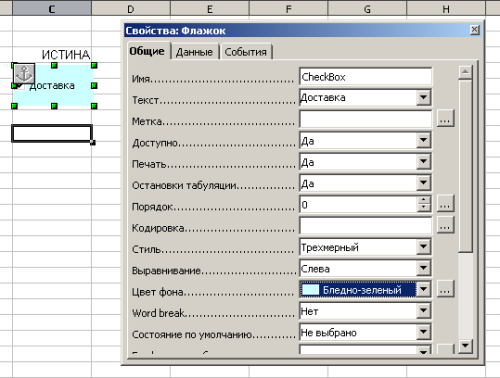
Task: Open the Кодировка ellipsis button
Action: 445,225
